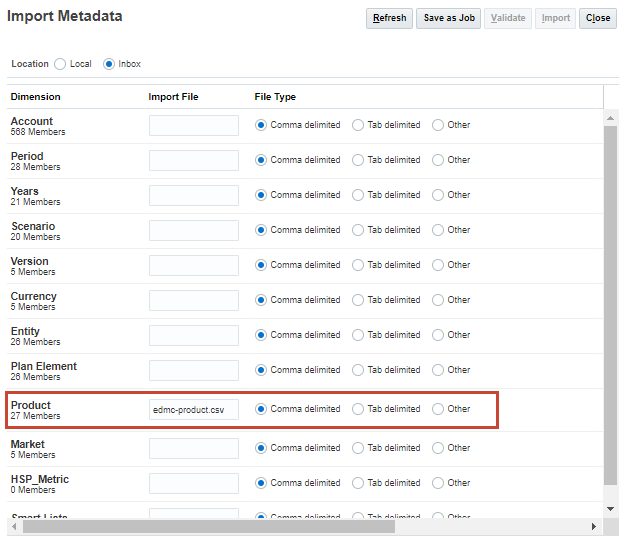This screenshot has height=543, width=626.
Task: Click Scenario import file field
Action: pos(194,230)
